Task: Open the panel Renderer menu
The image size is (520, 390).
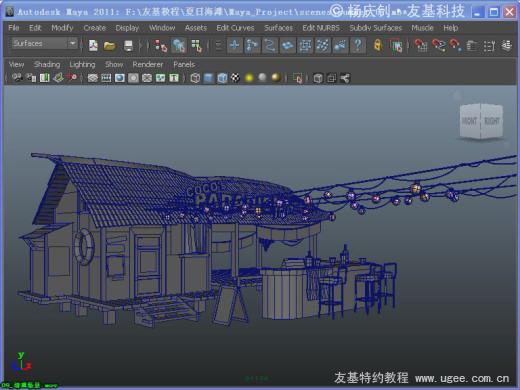Action: coord(148,64)
